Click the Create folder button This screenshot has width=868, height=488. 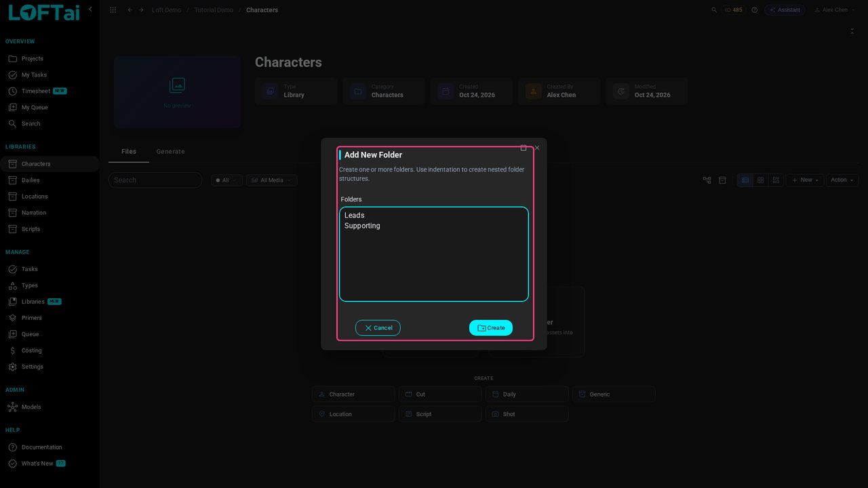pos(491,328)
